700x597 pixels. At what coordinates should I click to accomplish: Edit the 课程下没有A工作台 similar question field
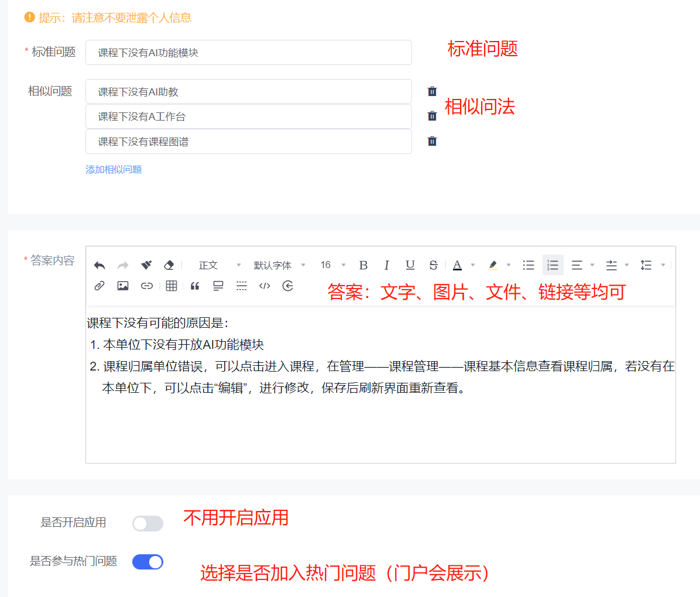pyautogui.click(x=249, y=116)
